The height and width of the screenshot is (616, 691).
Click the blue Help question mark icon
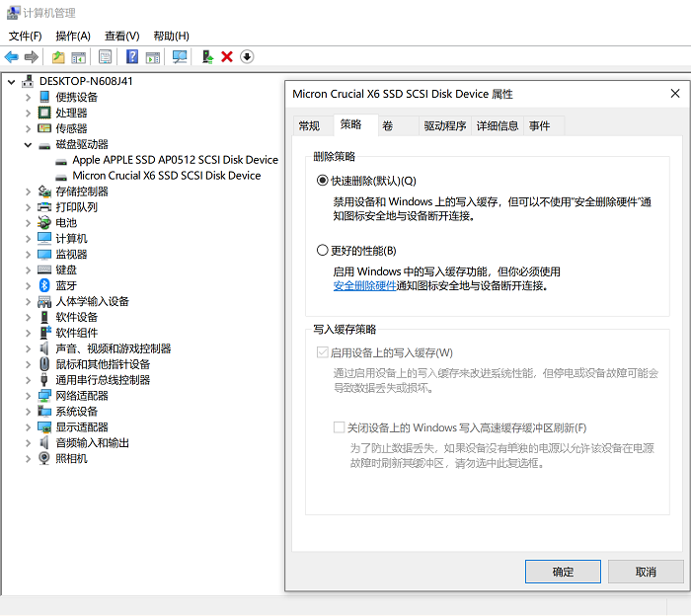132,57
